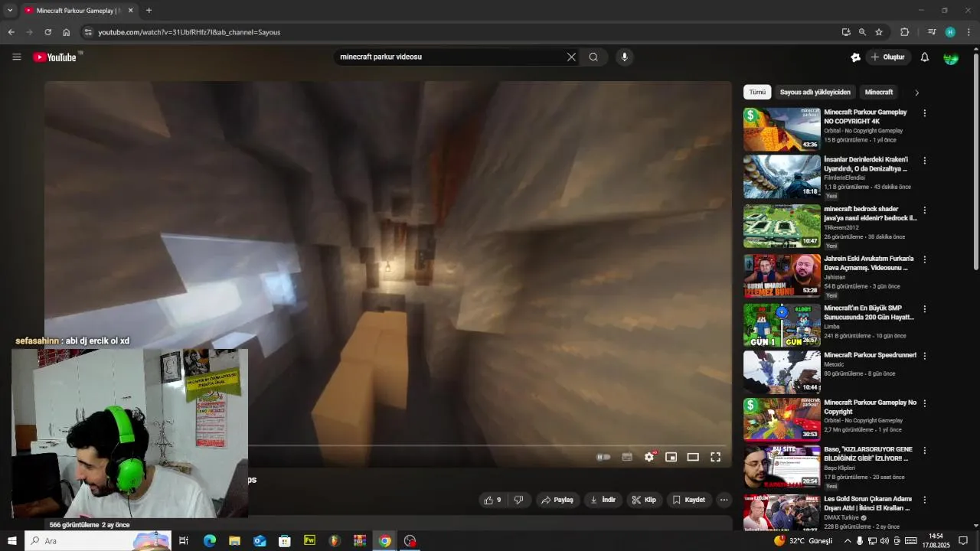Open options for Minecraft Parkour Speedrunner video
Image resolution: width=980 pixels, height=551 pixels.
[925, 356]
